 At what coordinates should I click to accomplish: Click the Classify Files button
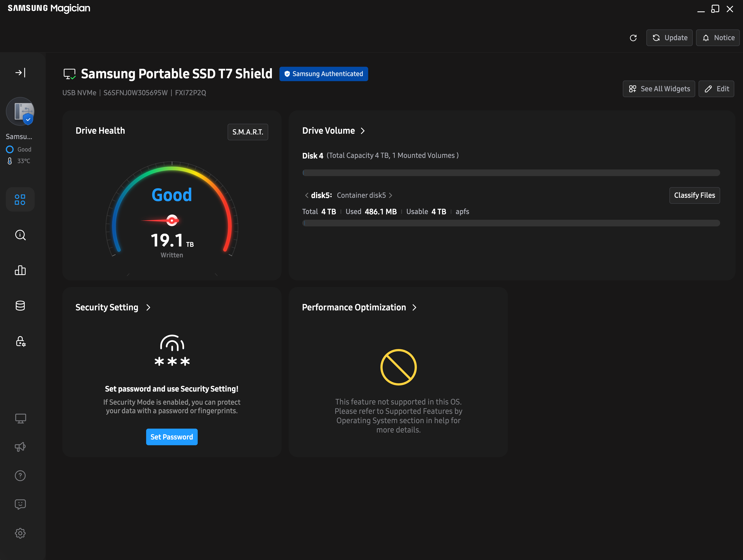[x=694, y=195]
